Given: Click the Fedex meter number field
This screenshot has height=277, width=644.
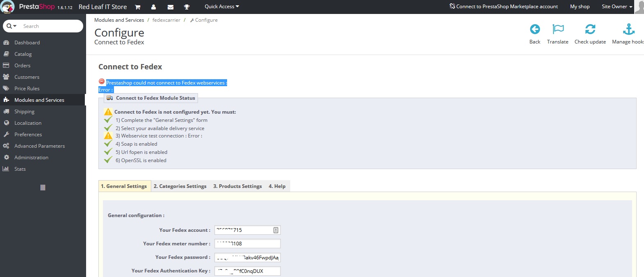Looking at the screenshot, I should point(248,244).
